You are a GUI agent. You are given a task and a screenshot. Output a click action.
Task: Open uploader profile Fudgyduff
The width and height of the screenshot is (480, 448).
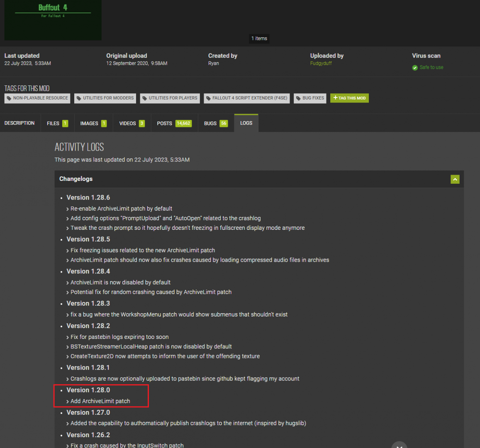(321, 63)
